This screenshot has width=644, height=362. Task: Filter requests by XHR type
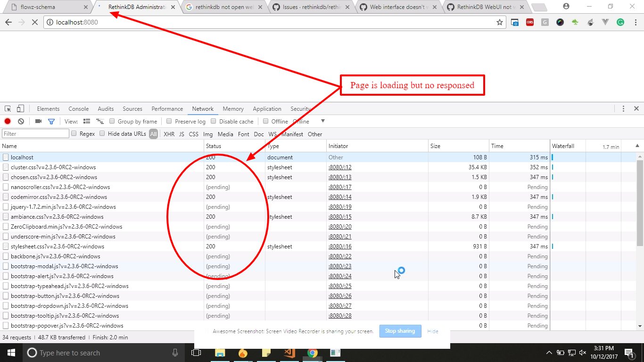point(169,134)
